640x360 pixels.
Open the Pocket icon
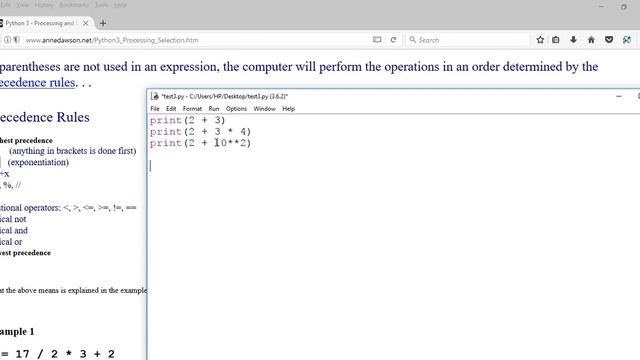click(x=609, y=40)
